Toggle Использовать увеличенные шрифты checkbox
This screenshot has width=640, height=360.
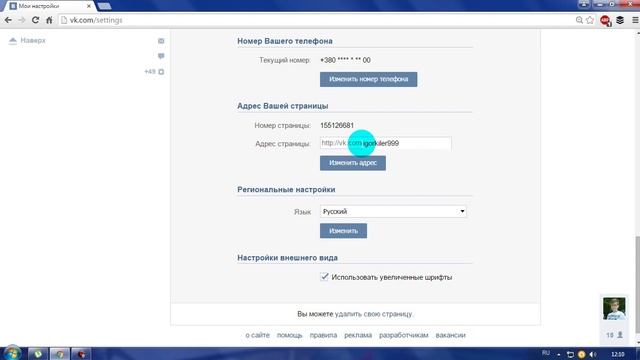pyautogui.click(x=324, y=277)
